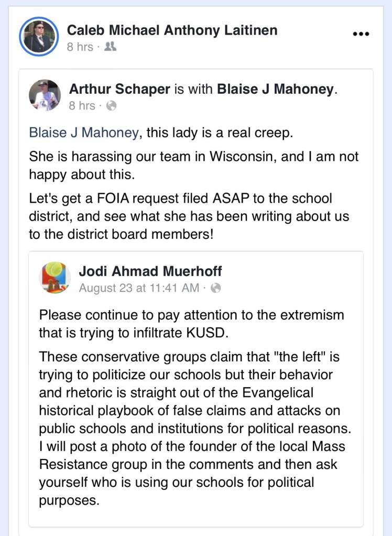This screenshot has height=536, width=392.
Task: Open the August 23 at 11:41 AM timestamp
Action: pos(139,288)
